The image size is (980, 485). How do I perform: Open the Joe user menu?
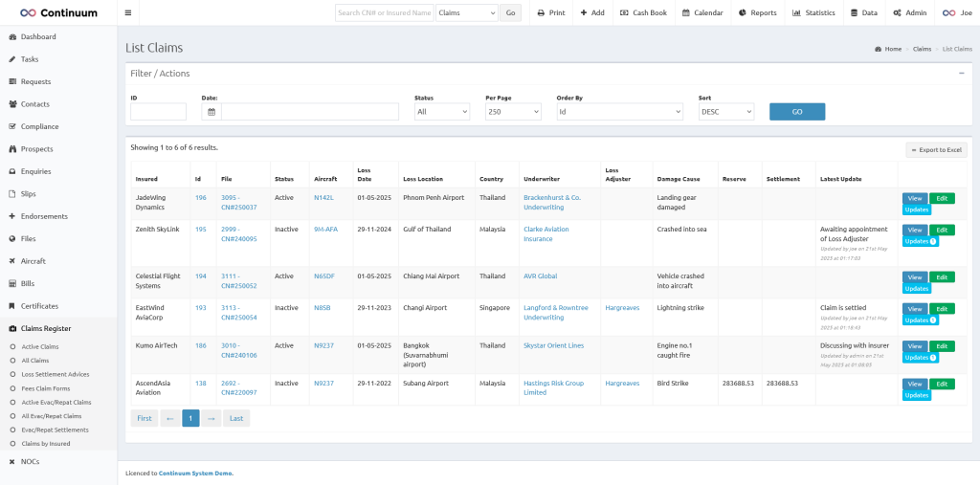point(957,12)
